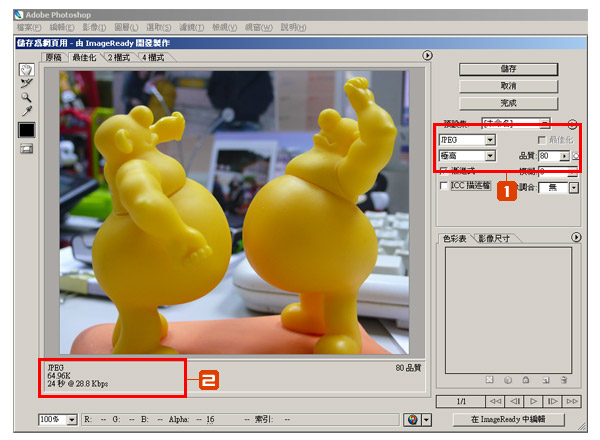Image resolution: width=600 pixels, height=440 pixels.
Task: Enable the 漸進式 (Progressive) checkbox
Action: [444, 171]
